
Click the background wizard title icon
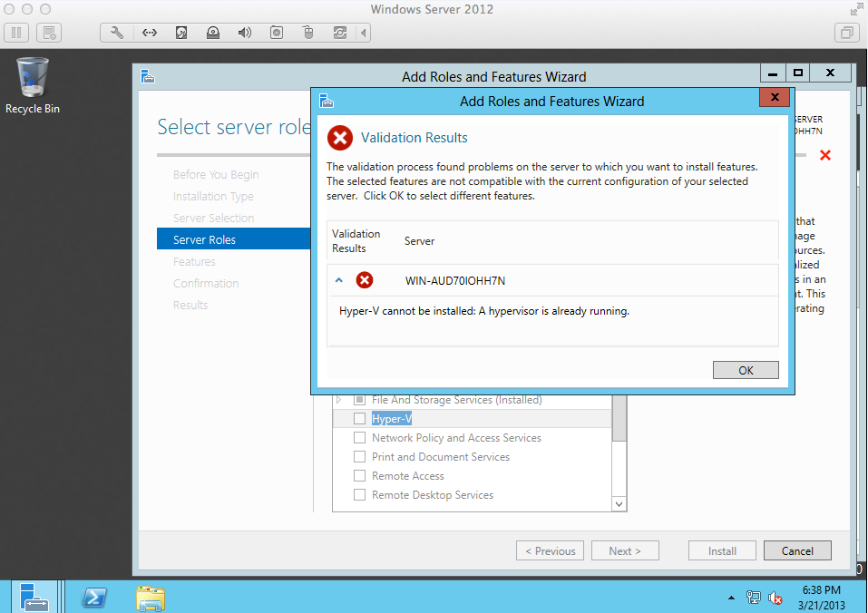tap(147, 76)
